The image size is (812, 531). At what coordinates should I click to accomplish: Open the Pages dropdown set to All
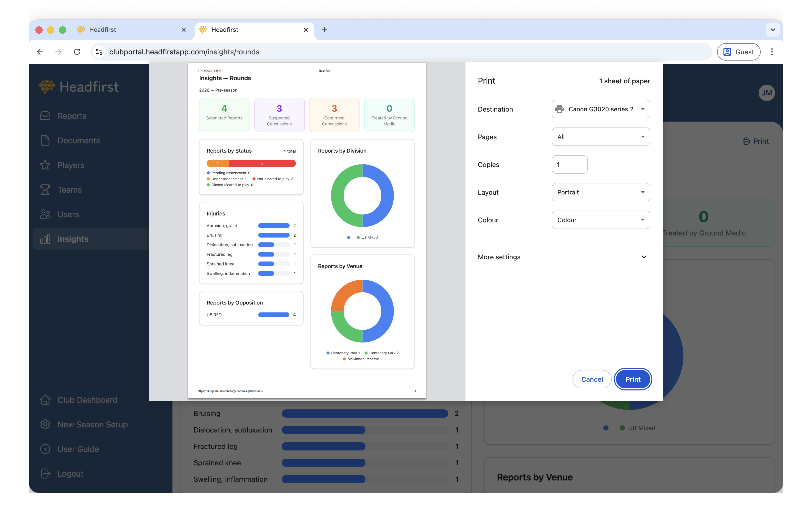click(x=601, y=137)
